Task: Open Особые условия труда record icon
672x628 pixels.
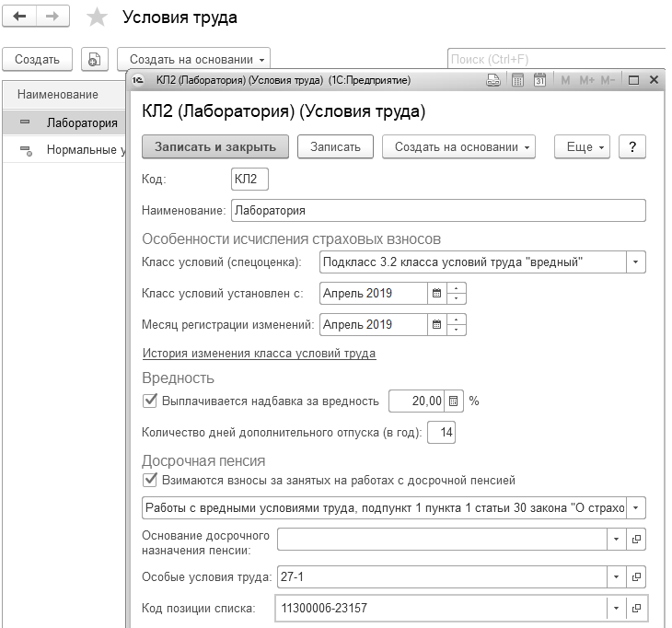Action: [x=636, y=577]
